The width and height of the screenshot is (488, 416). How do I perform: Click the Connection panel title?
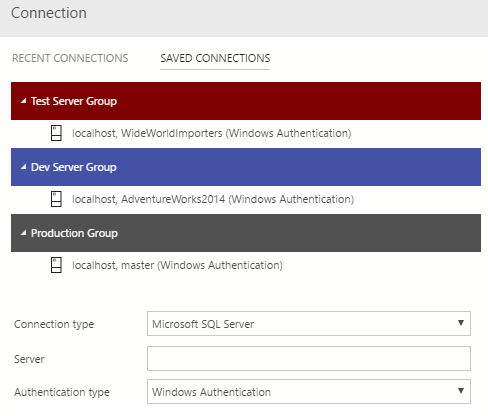49,13
